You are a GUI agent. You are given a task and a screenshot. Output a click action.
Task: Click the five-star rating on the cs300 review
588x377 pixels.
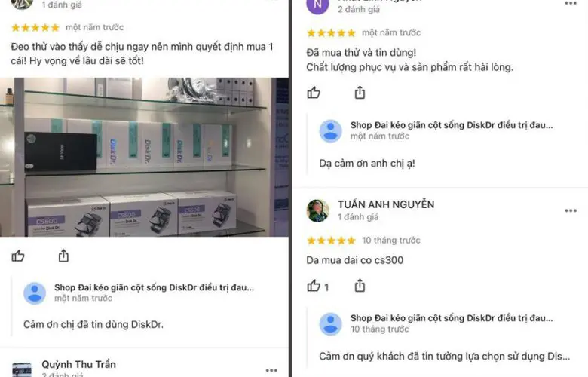[331, 241]
